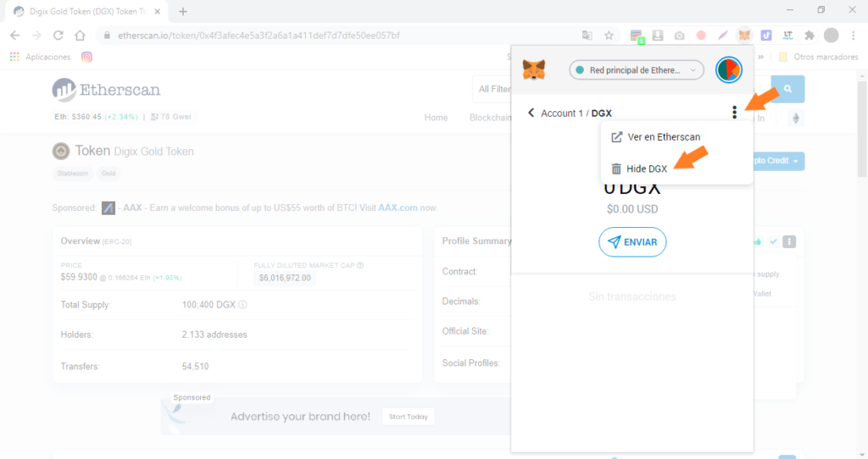Screen dimensions: 868x459
Task: Open the MetaMask account avatar menu
Action: 728,69
